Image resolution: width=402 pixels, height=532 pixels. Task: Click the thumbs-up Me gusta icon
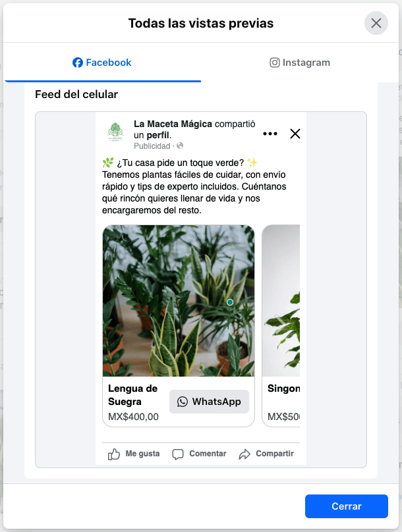point(113,454)
